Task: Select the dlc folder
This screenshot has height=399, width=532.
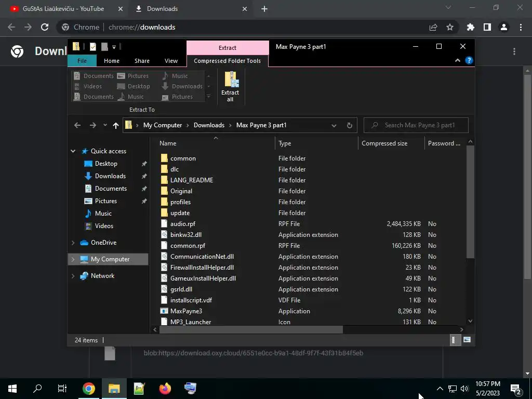Action: tap(175, 169)
